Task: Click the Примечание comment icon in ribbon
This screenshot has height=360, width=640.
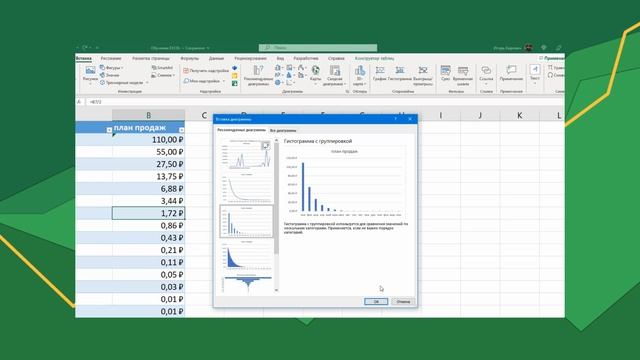Action: click(x=511, y=70)
